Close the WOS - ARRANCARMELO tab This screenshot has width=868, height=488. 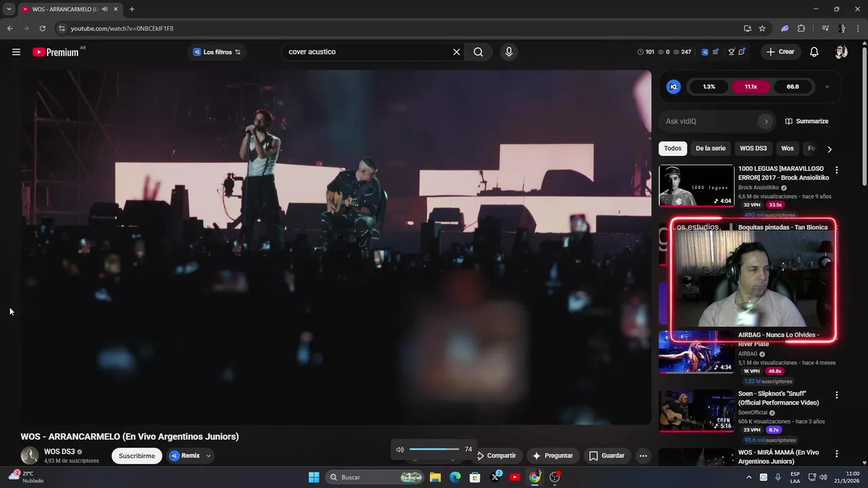115,9
